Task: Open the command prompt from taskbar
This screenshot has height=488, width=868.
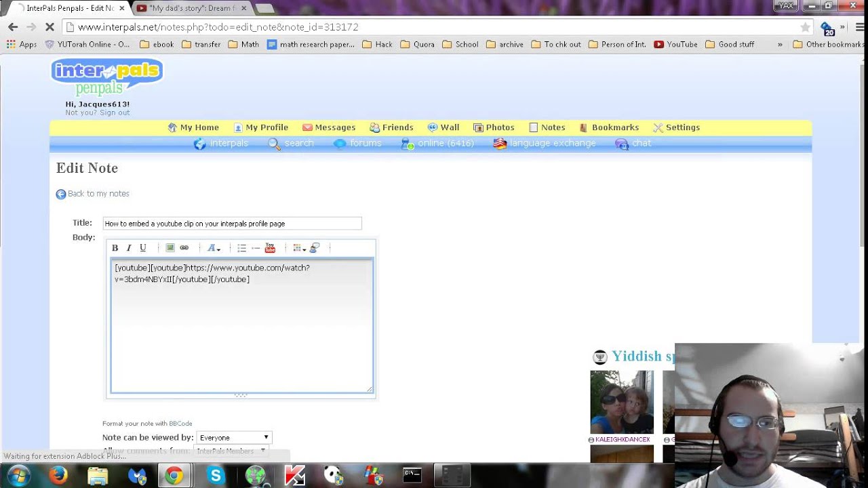Action: 412,476
